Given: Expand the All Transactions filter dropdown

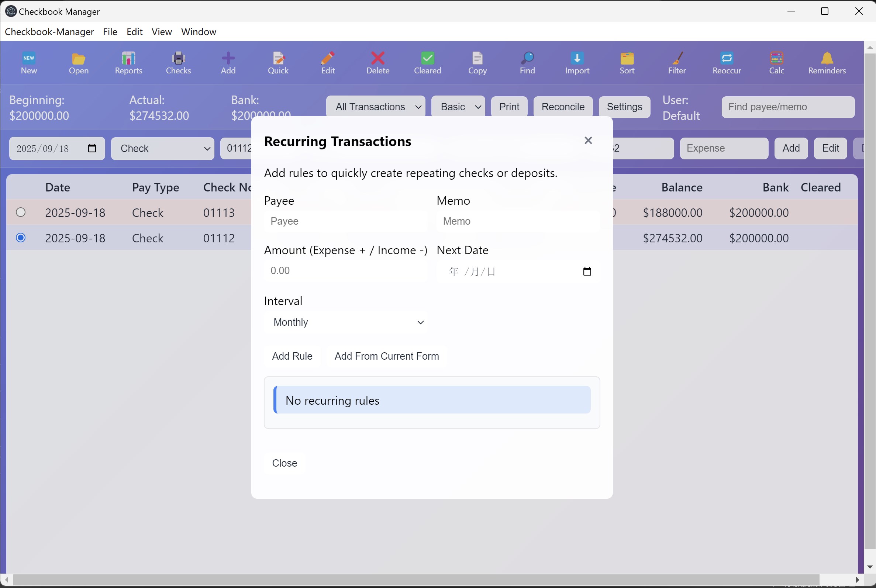Looking at the screenshot, I should 376,107.
